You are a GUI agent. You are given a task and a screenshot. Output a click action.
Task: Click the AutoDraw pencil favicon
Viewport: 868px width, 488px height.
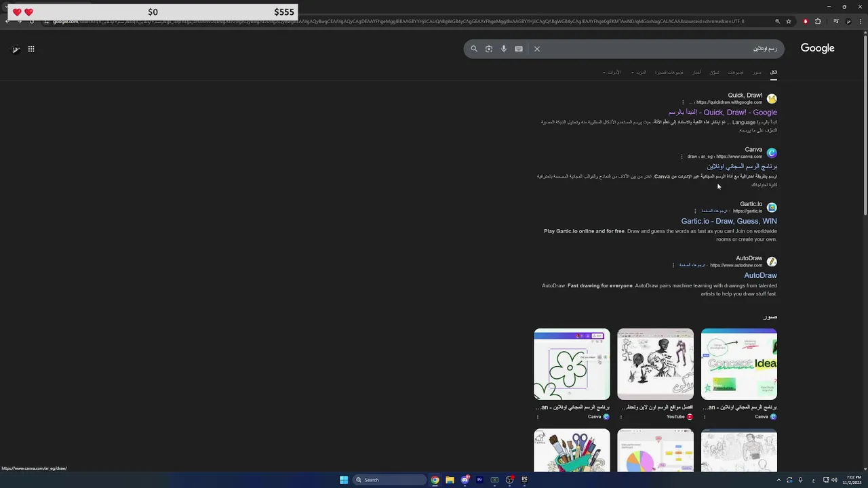[772, 262]
